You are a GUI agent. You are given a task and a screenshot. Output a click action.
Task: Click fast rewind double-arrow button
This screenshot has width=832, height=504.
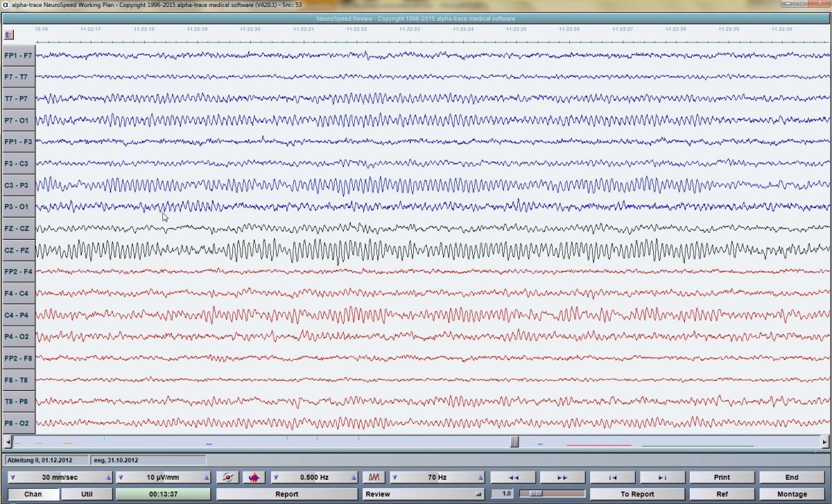513,477
